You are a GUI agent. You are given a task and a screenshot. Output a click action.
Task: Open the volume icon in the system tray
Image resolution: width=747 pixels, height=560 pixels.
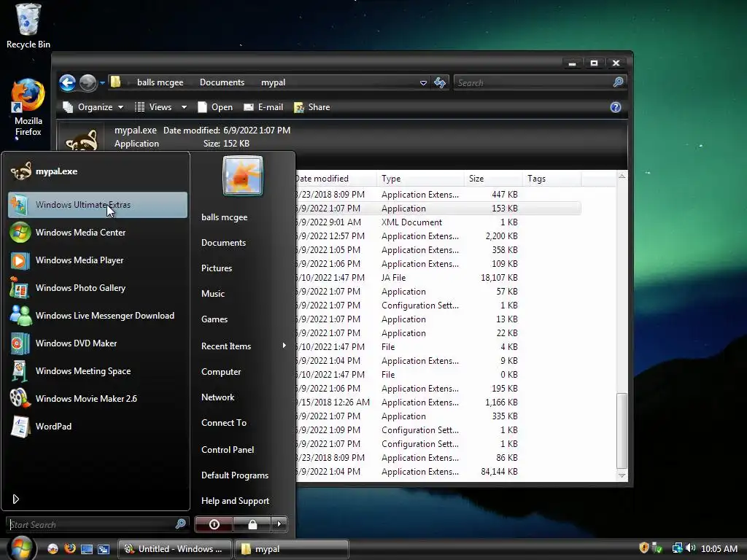[690, 548]
